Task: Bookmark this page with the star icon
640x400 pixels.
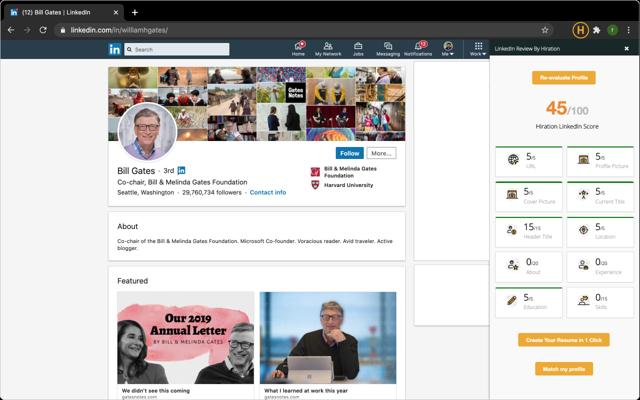Action: coord(545,30)
